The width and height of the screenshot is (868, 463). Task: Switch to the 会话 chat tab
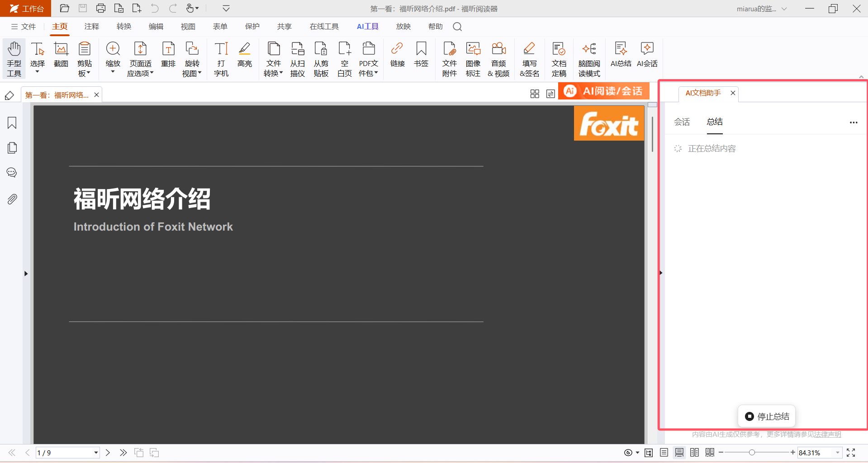point(682,122)
